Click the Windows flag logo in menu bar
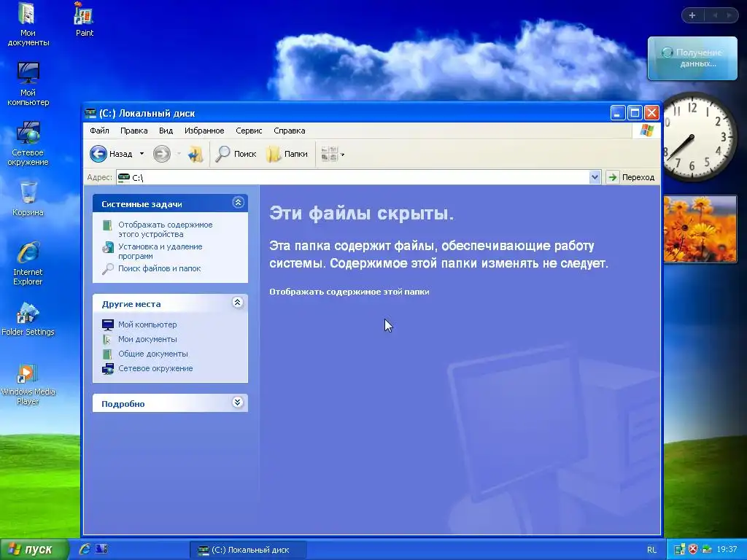Viewport: 747px width, 560px height. pyautogui.click(x=646, y=131)
